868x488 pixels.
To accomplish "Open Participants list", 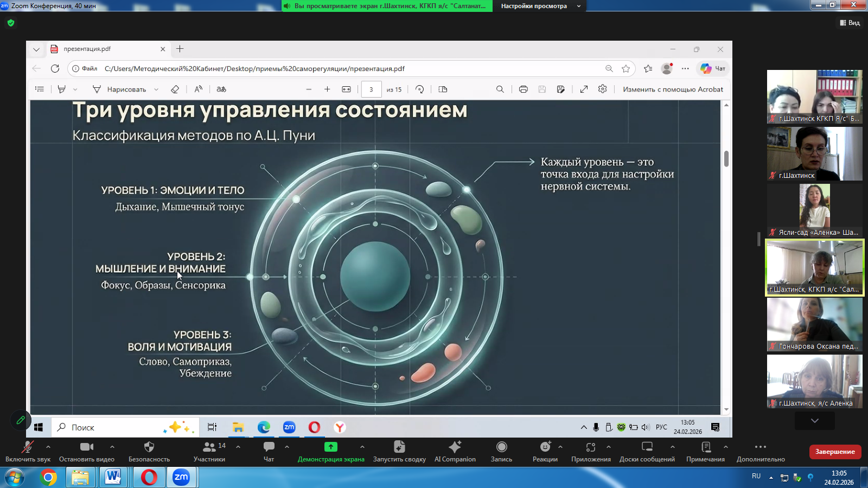I will coord(209,451).
